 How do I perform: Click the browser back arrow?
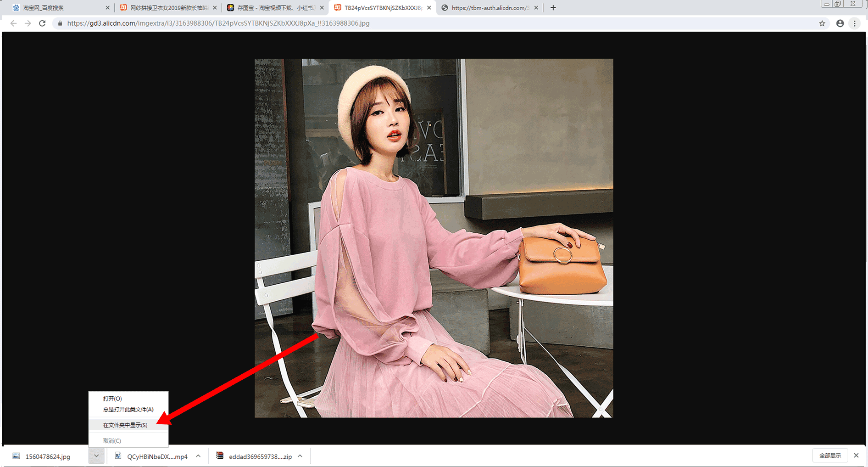(x=13, y=23)
